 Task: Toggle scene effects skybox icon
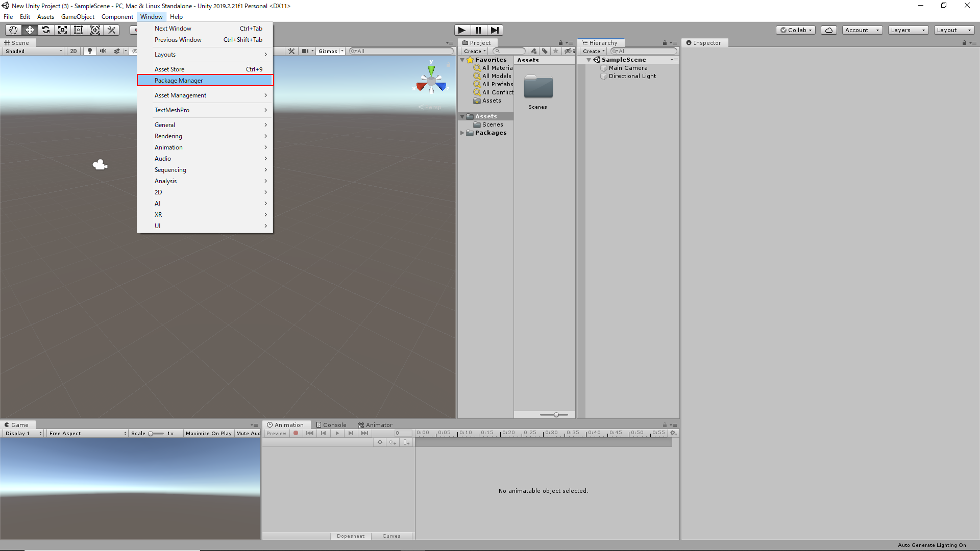pos(117,51)
